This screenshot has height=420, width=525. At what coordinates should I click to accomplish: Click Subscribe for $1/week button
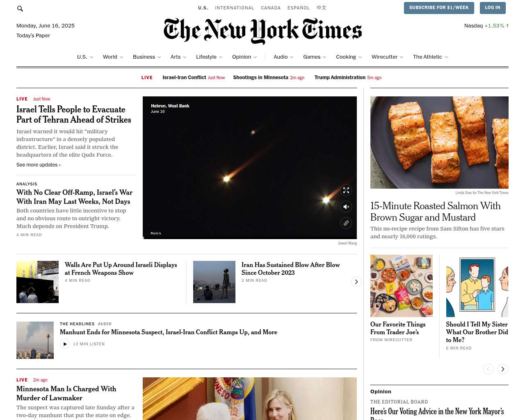click(439, 8)
